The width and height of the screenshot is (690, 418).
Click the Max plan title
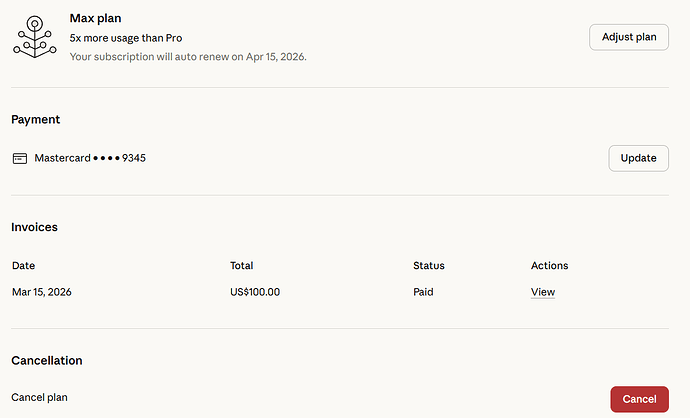coord(96,18)
